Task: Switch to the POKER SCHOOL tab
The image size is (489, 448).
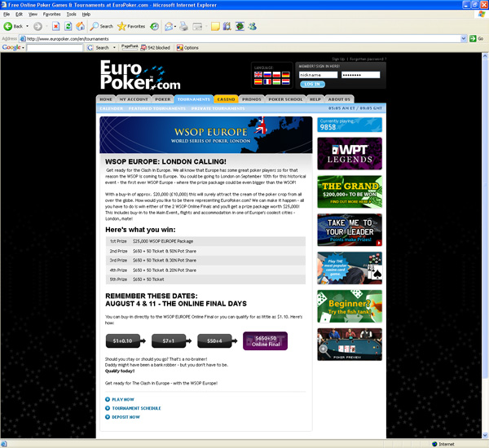Action: 285,99
